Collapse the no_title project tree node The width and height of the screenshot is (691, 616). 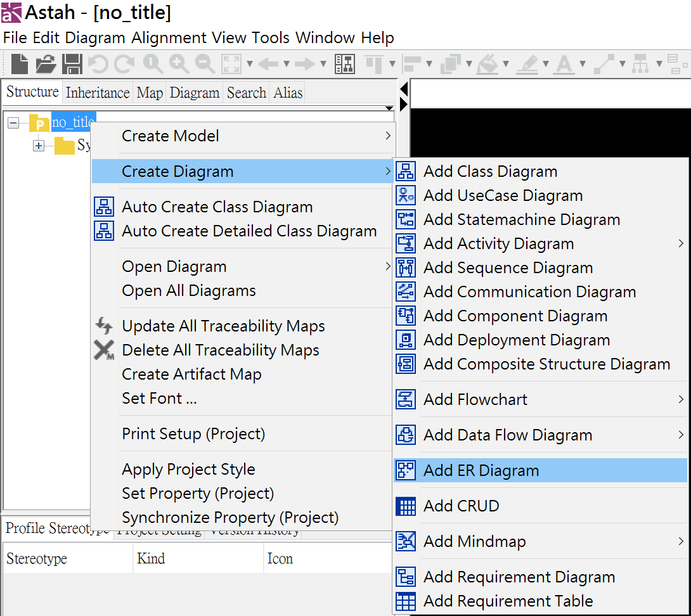(x=13, y=122)
